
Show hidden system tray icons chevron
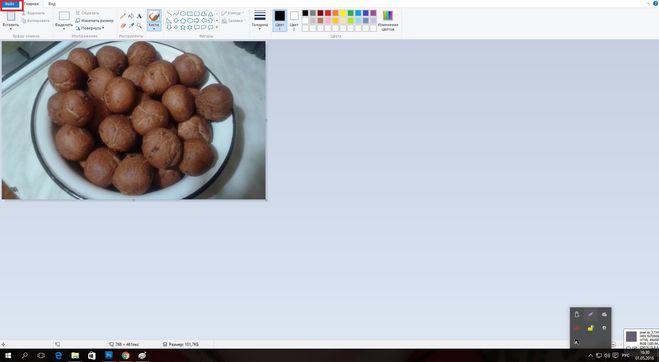pyautogui.click(x=590, y=356)
